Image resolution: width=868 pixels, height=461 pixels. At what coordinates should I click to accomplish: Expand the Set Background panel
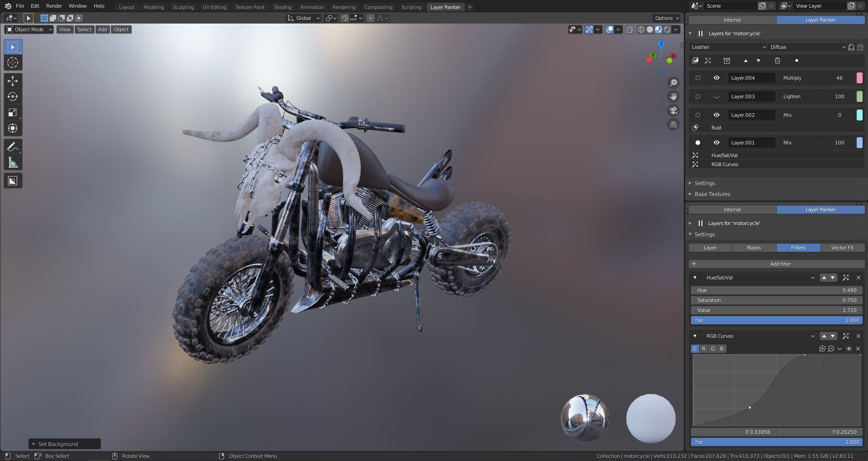point(64,444)
